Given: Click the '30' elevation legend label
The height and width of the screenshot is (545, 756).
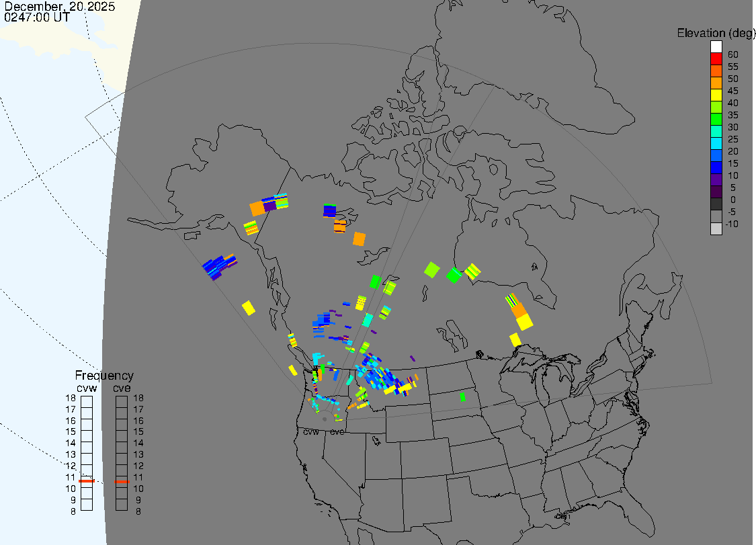Looking at the screenshot, I should (x=733, y=127).
